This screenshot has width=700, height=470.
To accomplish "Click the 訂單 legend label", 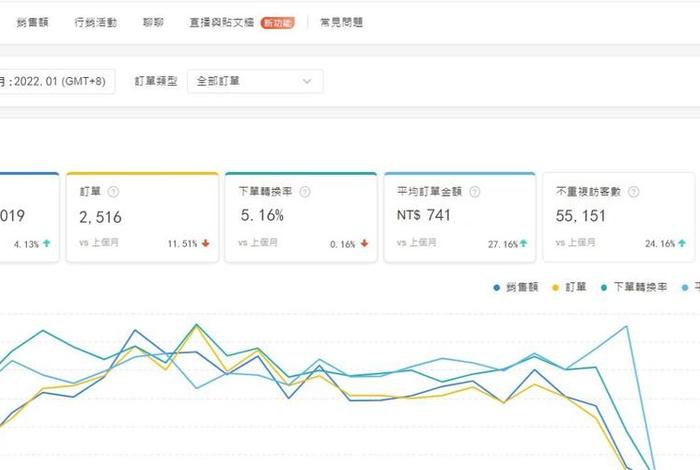I will pos(576,287).
